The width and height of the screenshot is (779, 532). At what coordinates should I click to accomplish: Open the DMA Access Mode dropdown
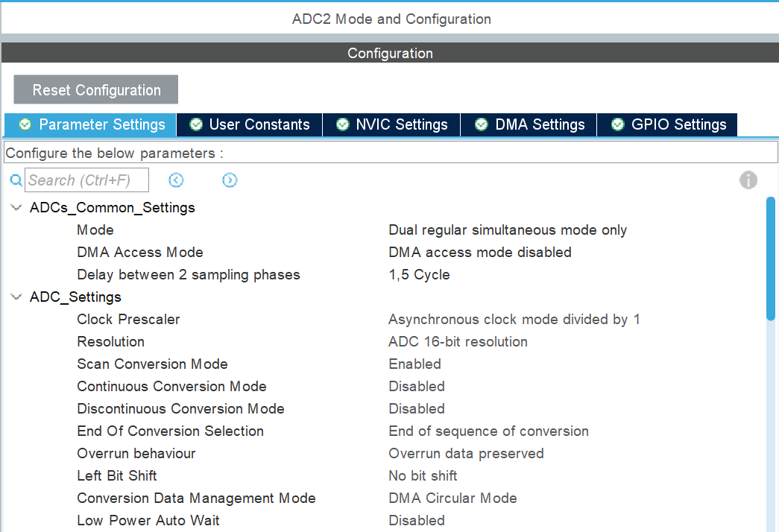pos(479,252)
